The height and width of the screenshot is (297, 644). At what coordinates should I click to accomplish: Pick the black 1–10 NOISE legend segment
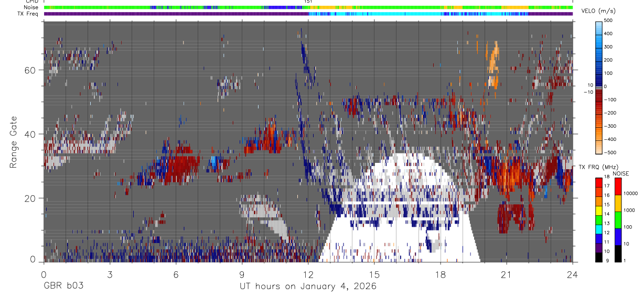tap(617, 254)
